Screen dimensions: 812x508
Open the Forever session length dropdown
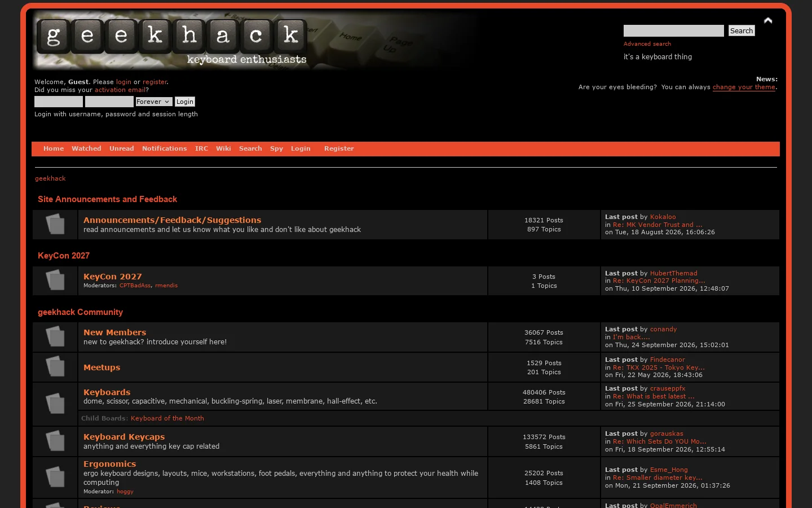coord(153,102)
